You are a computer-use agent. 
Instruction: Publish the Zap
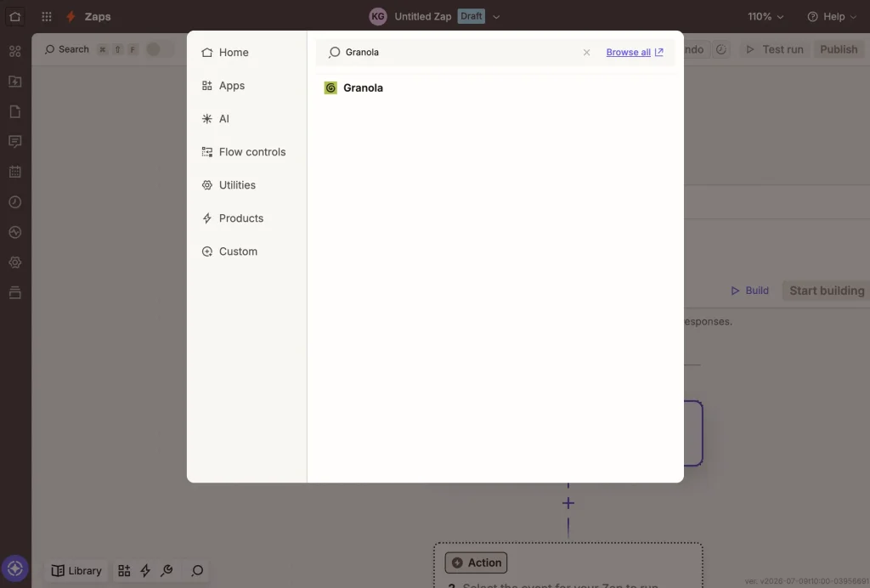pos(839,49)
